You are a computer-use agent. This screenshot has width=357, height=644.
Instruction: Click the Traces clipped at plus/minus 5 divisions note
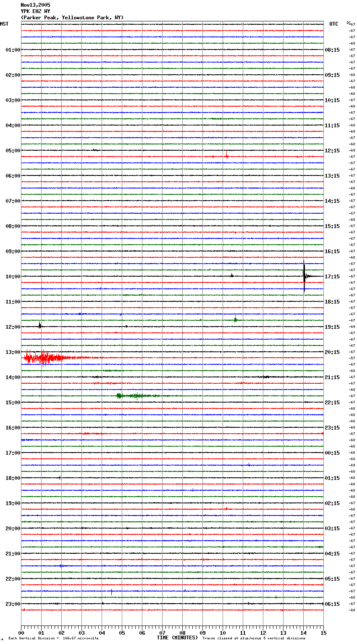(254, 638)
